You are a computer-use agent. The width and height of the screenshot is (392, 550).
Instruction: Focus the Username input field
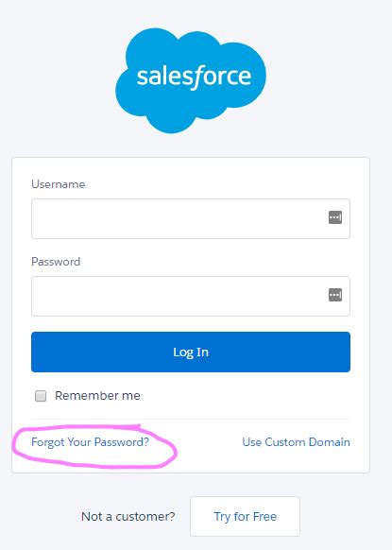(191, 219)
